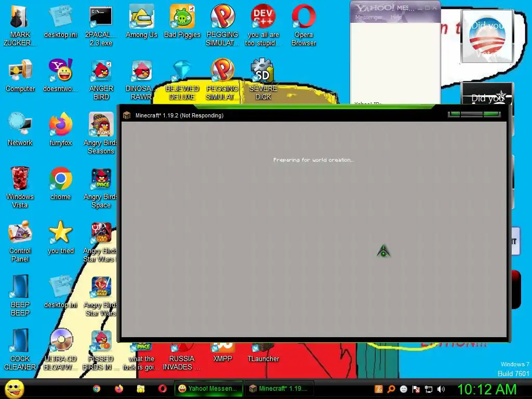Click the Action Center flag tray icon

[x=416, y=389]
